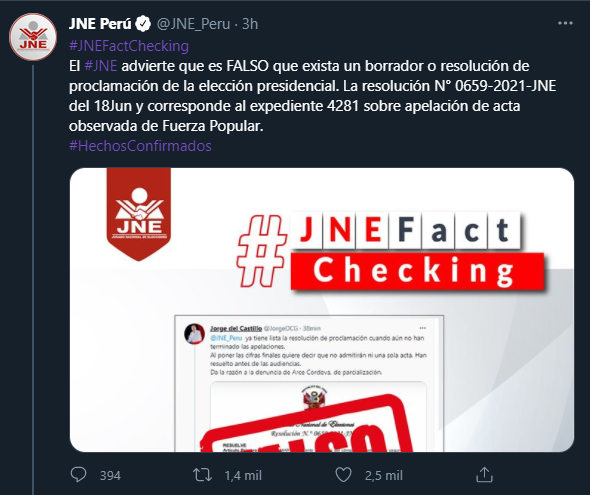
Task: Follow the #JNE hashtag in tweet text
Action: pos(101,66)
